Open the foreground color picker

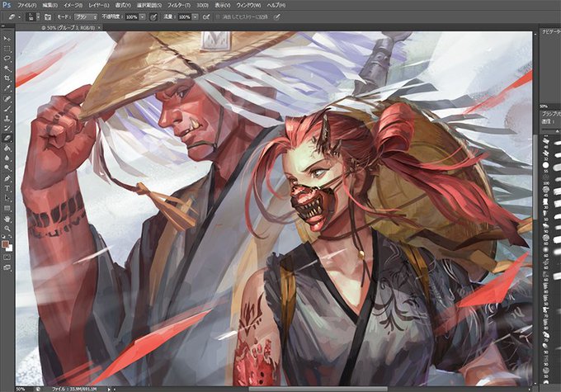point(5,244)
